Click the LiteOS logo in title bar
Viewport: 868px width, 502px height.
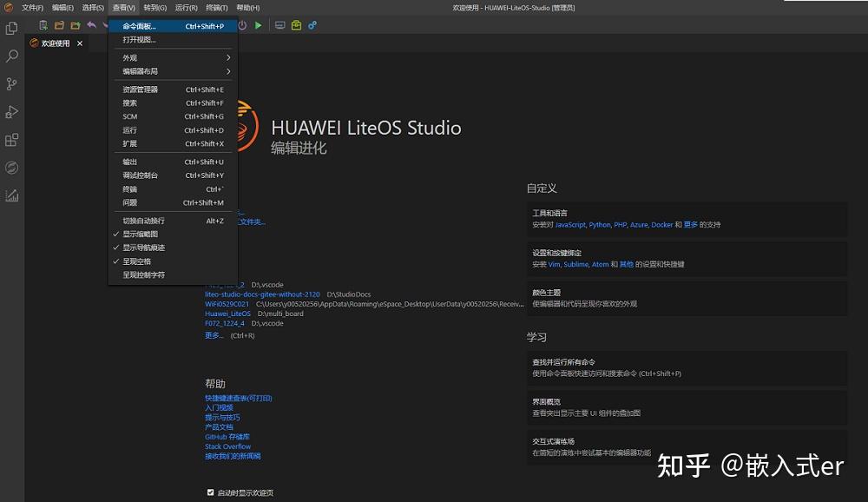pos(9,7)
